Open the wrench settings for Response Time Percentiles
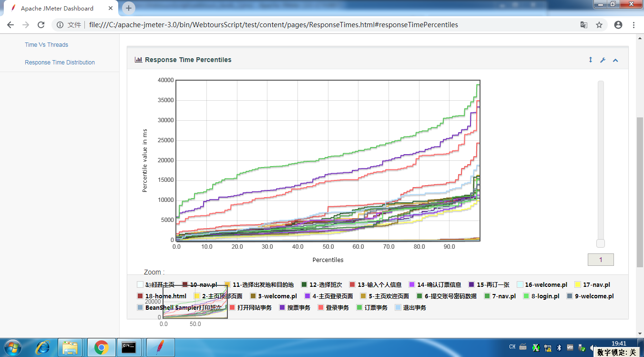The height and width of the screenshot is (357, 644). pos(603,60)
